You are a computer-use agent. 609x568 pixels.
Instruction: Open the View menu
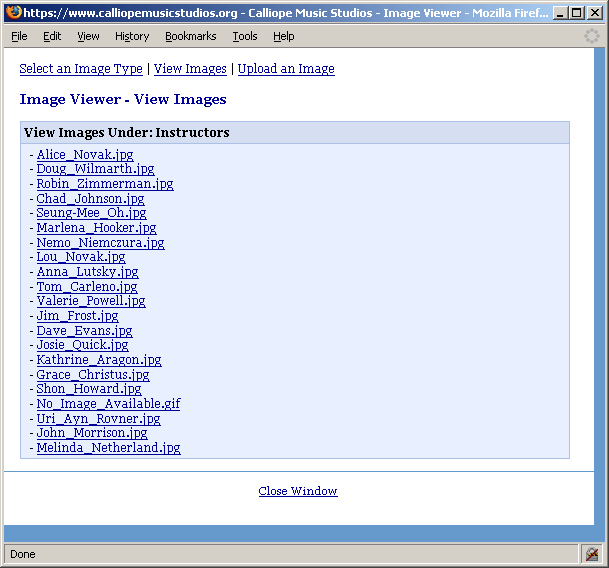[88, 36]
